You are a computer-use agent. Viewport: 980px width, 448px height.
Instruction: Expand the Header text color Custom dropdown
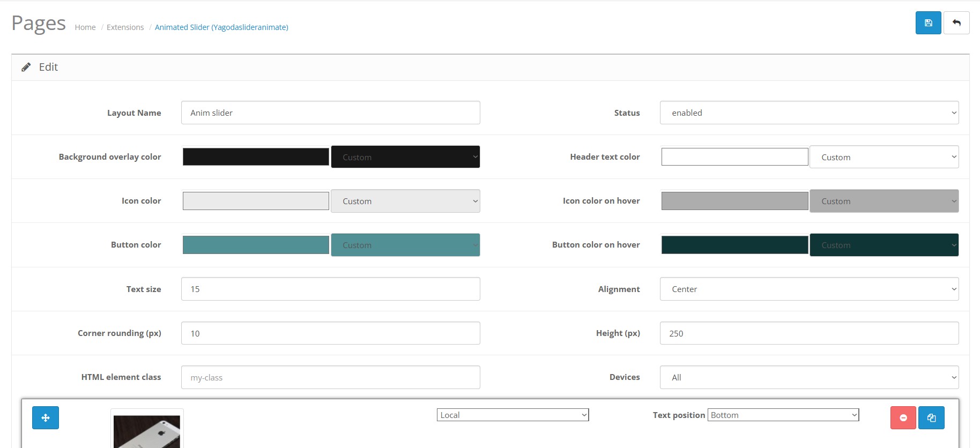click(884, 157)
